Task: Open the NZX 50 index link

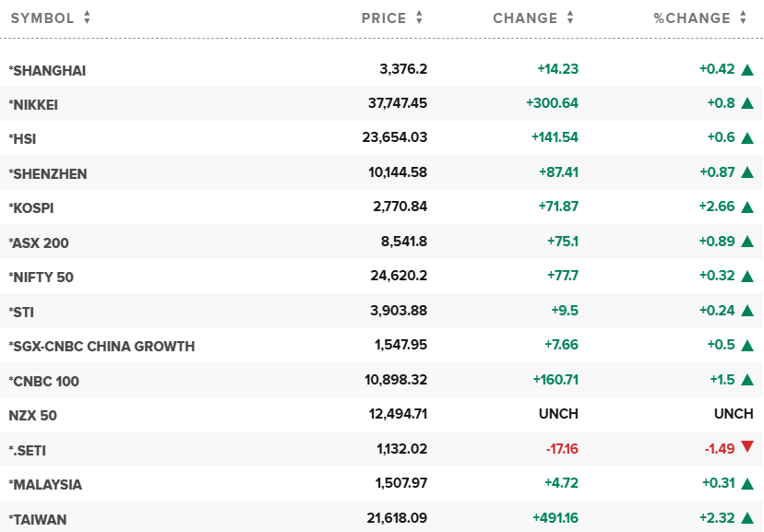Action: 32,415
